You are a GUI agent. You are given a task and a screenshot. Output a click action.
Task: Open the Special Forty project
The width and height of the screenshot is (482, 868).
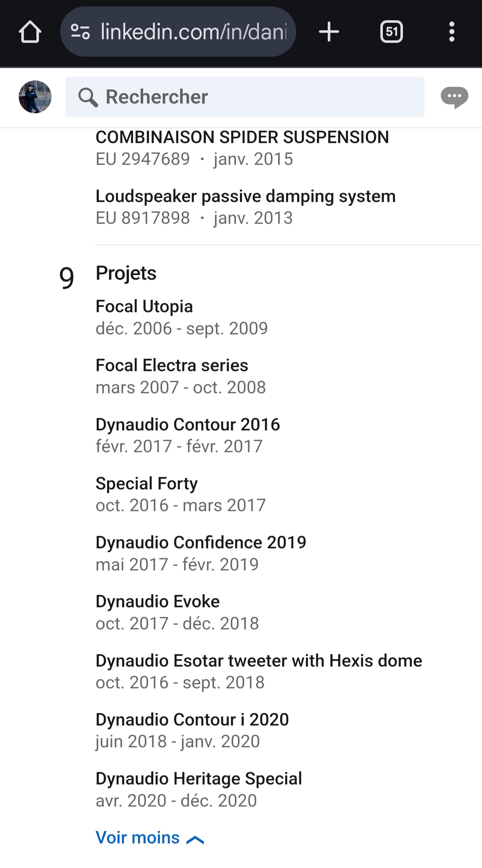147,483
